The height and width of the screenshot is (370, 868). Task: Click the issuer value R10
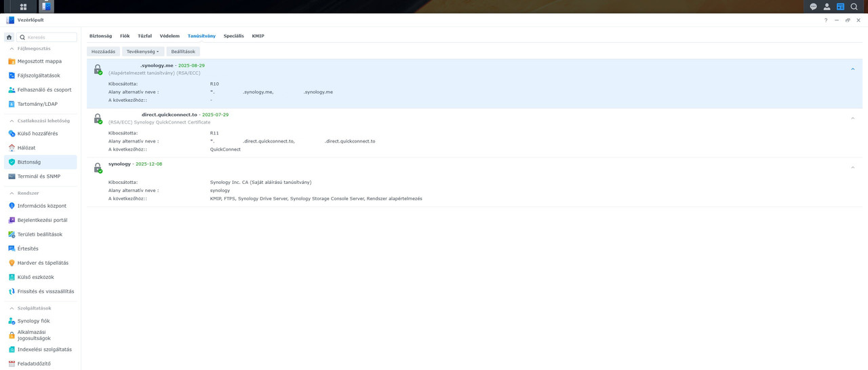pos(214,84)
